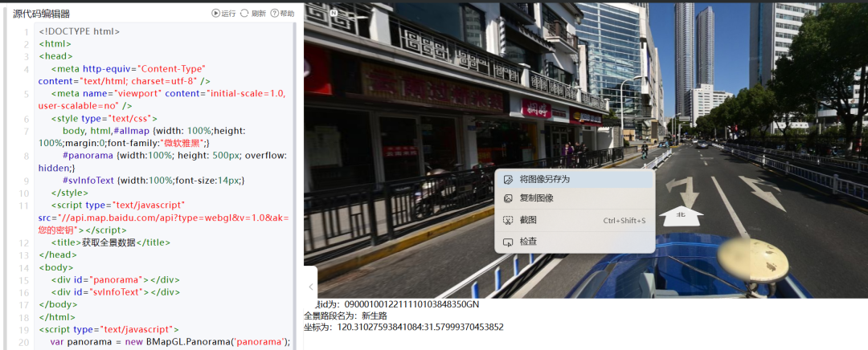This screenshot has height=350, width=868.
Task: Click the 全景路段名为：新生路 text
Action: click(x=346, y=315)
